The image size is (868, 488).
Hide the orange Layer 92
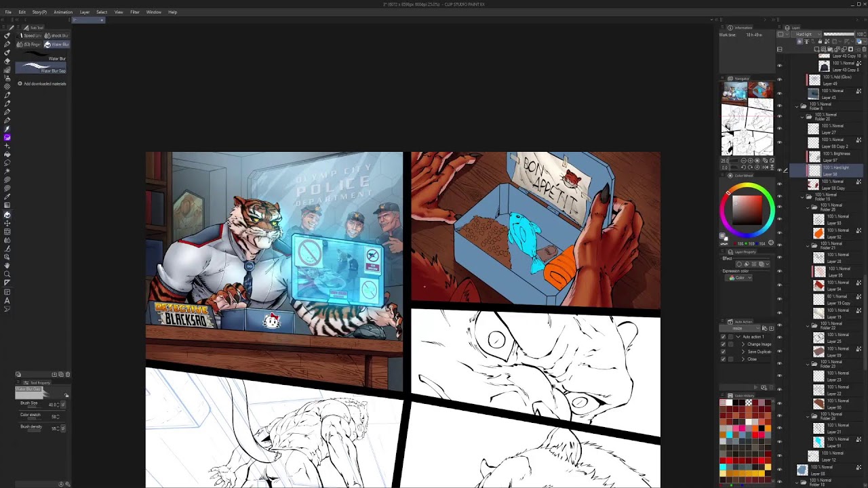tap(779, 233)
